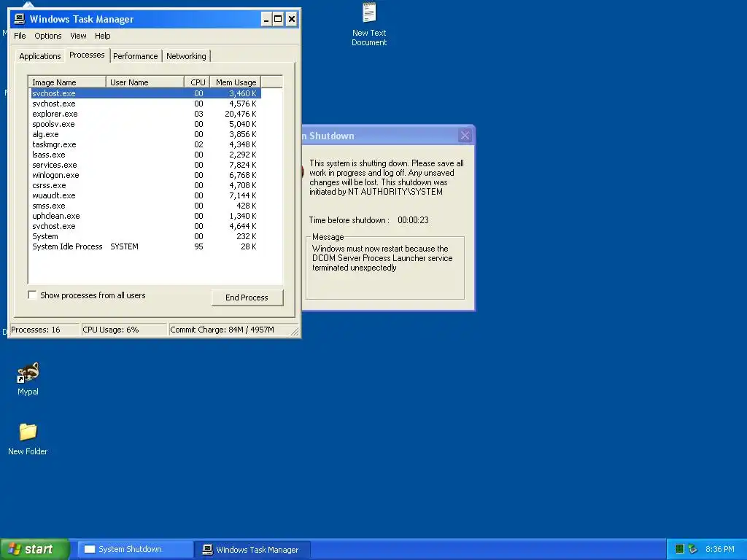This screenshot has height=560, width=747.
Task: Click the End Process button
Action: 247,297
